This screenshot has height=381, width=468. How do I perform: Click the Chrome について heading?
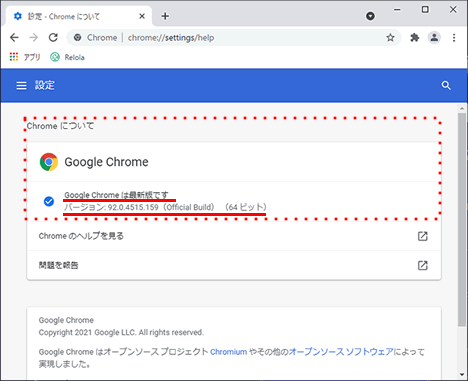(60, 126)
